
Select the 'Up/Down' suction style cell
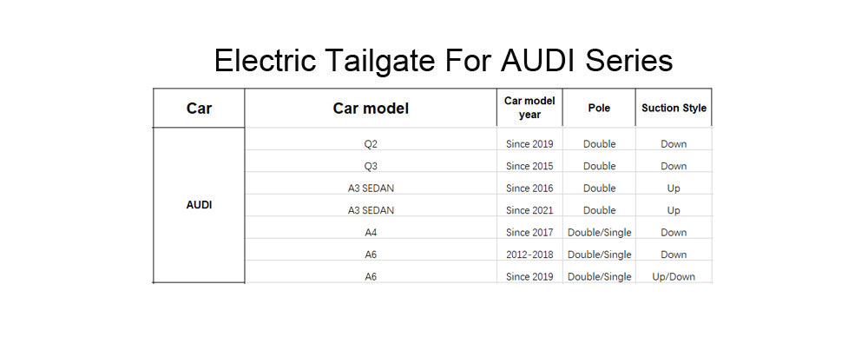[674, 276]
